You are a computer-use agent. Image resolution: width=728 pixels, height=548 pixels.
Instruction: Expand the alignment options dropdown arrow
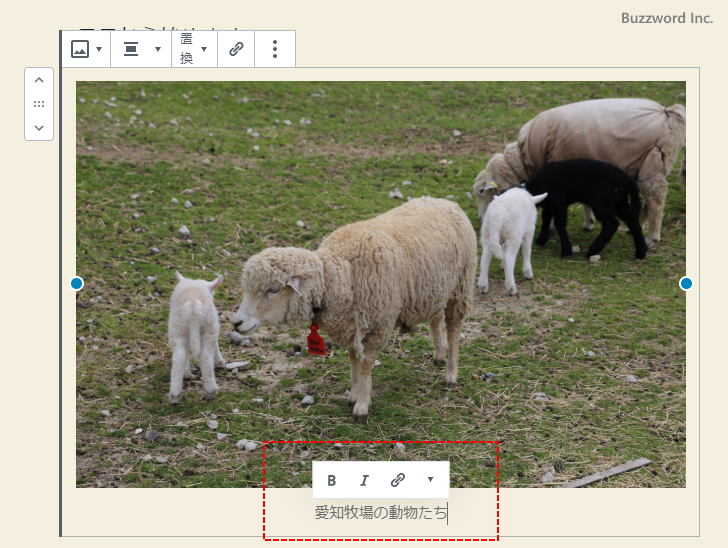157,49
